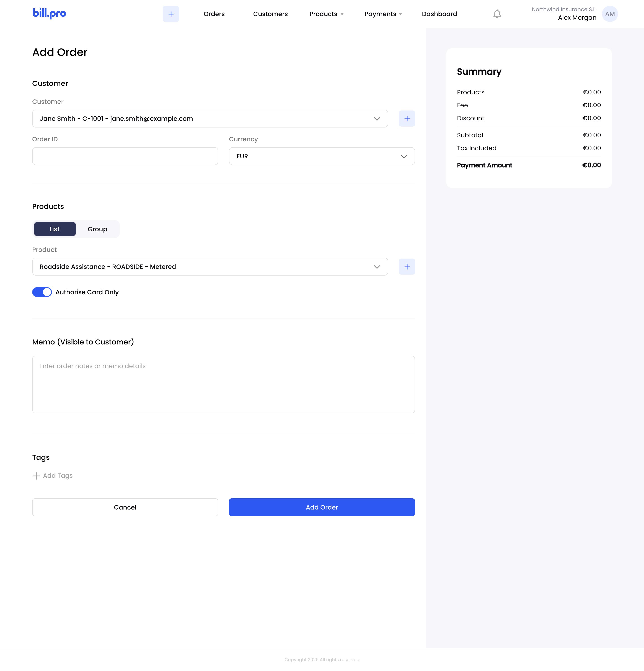Click the bill.pro logo
644x671 pixels.
(x=49, y=13)
